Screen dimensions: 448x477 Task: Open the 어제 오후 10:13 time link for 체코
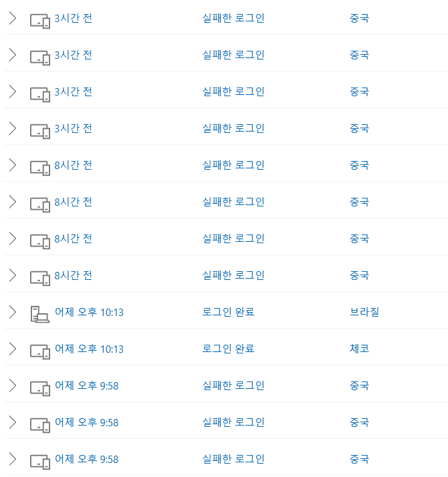(89, 349)
